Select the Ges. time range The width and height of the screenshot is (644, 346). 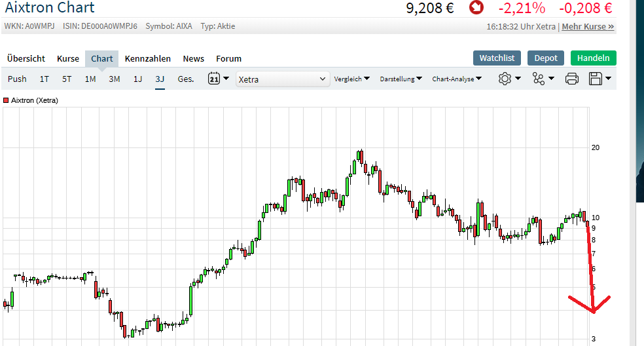(186, 79)
